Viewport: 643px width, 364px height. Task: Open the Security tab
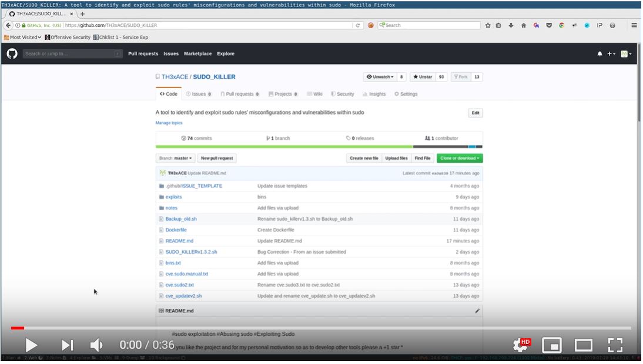343,94
